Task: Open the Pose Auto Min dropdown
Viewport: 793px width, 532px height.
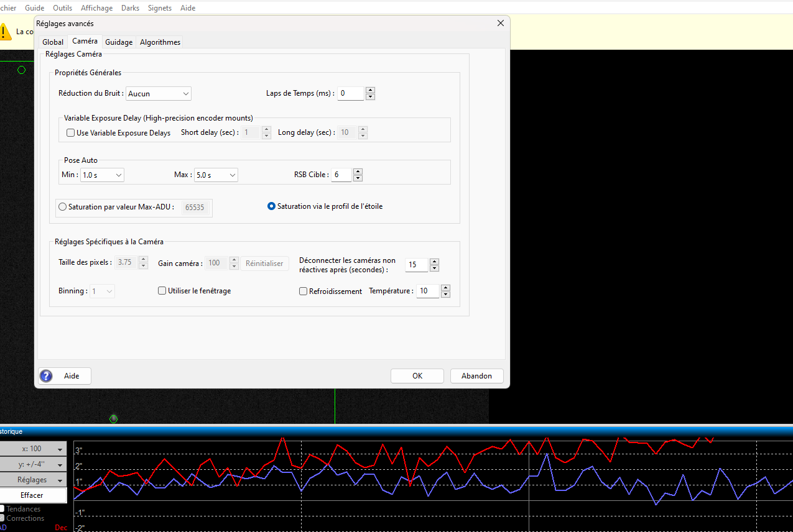Action: click(102, 175)
